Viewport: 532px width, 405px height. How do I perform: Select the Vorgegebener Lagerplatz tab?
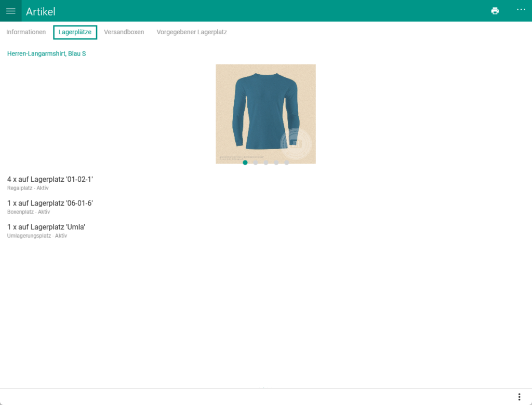(x=192, y=32)
